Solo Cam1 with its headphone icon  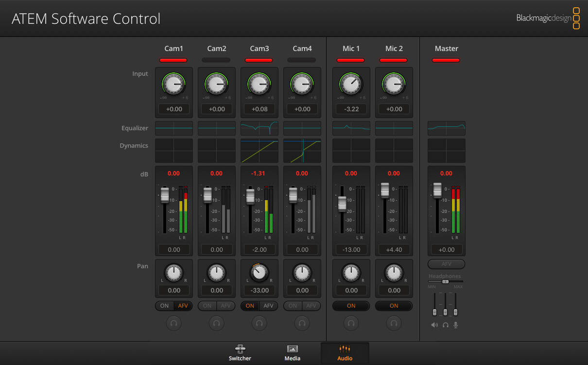[174, 323]
